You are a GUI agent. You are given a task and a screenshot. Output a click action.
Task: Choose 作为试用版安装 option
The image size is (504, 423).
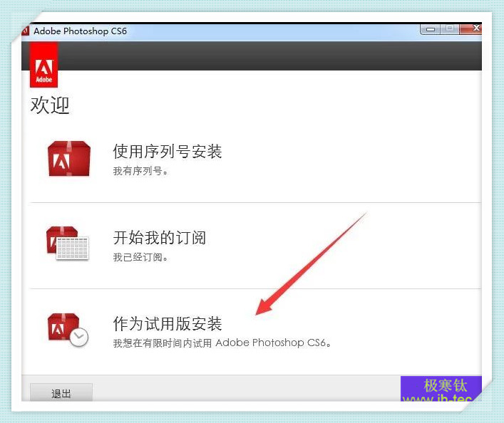point(168,324)
